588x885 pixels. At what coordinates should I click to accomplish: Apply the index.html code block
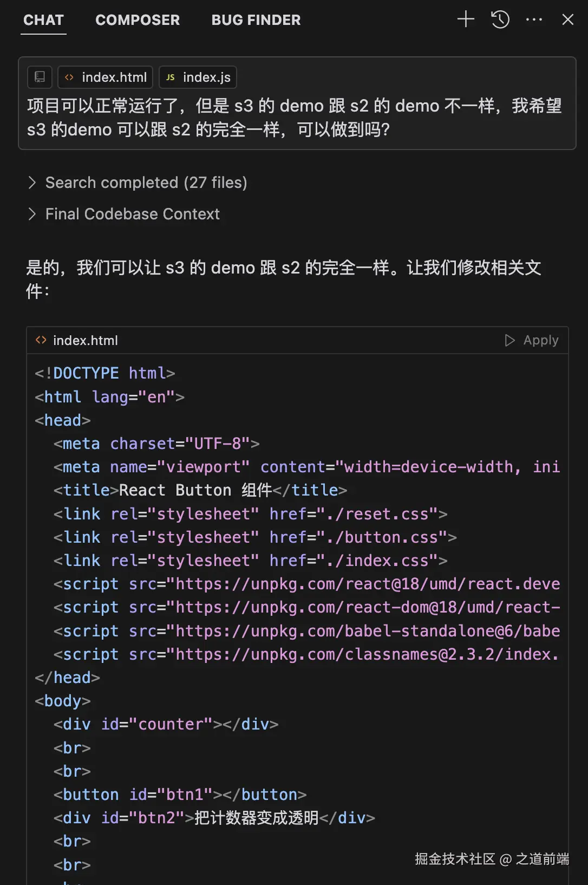(532, 340)
